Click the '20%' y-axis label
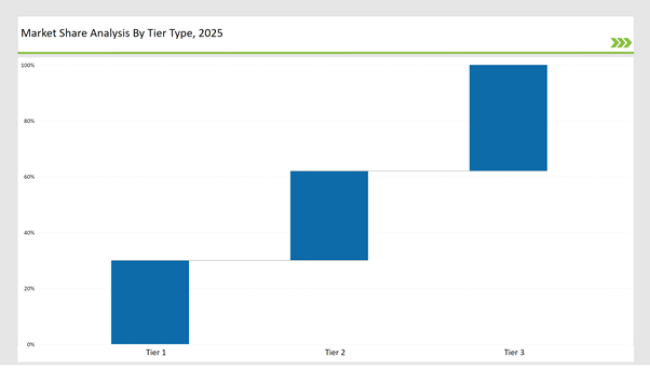 [29, 288]
